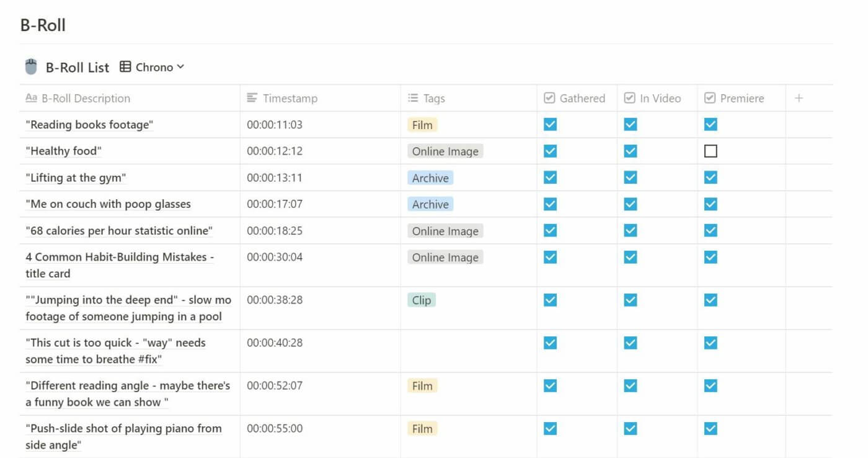This screenshot has width=868, height=458.
Task: Click the In Video column checkbox icon
Action: [x=629, y=98]
